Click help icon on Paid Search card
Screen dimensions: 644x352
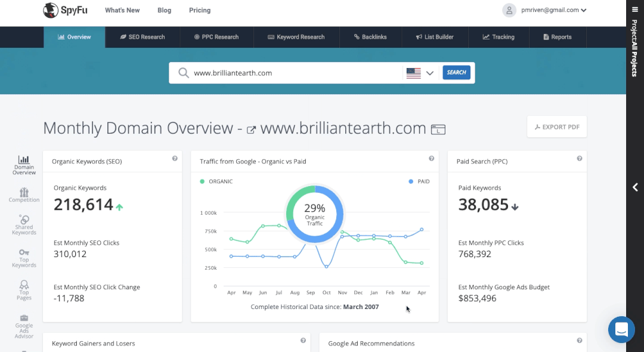tap(579, 159)
